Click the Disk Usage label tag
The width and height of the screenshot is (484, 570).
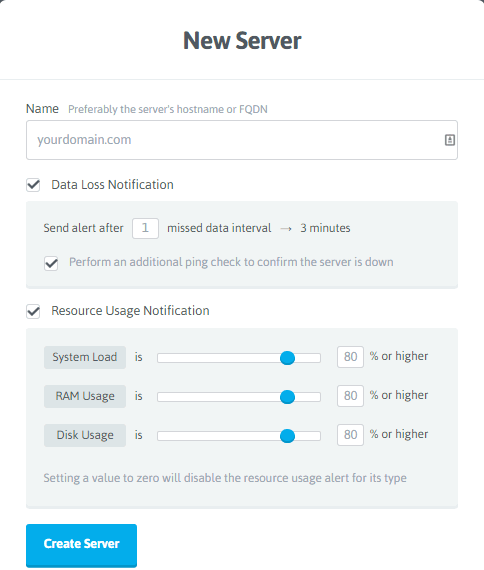point(85,435)
